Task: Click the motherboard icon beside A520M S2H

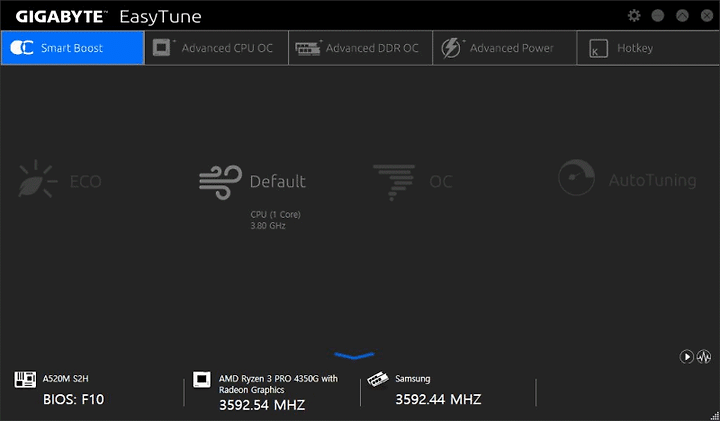Action: tap(25, 379)
